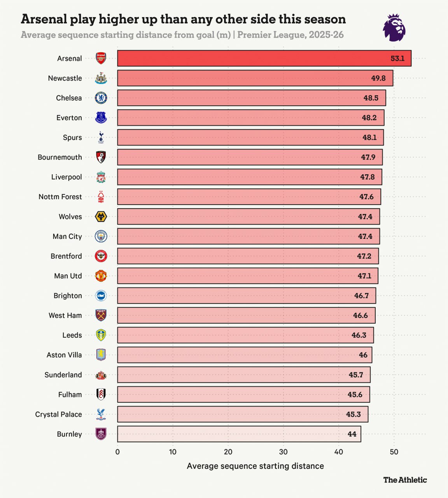Select the Chelsea club badge
This screenshot has height=498, width=448.
pyautogui.click(x=101, y=98)
